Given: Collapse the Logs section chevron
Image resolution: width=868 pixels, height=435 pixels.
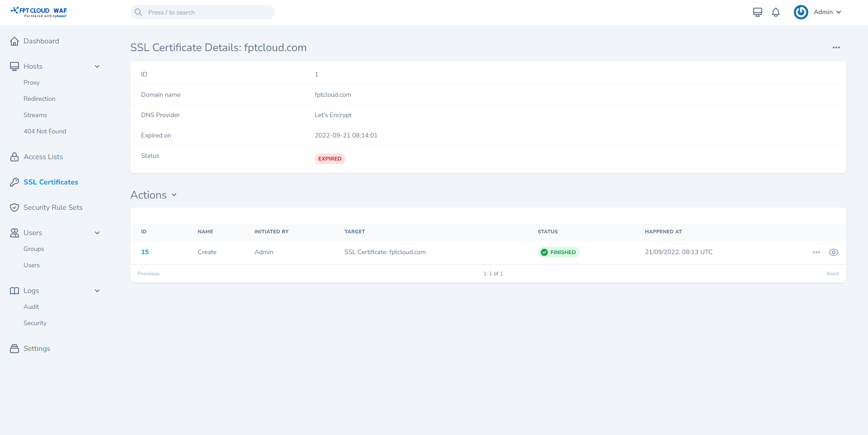Looking at the screenshot, I should point(97,291).
